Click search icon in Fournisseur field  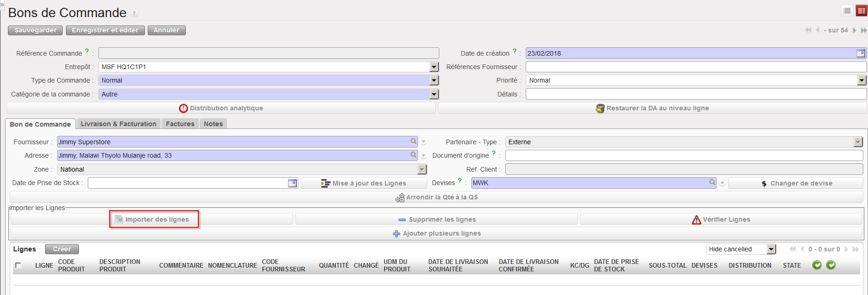[413, 141]
